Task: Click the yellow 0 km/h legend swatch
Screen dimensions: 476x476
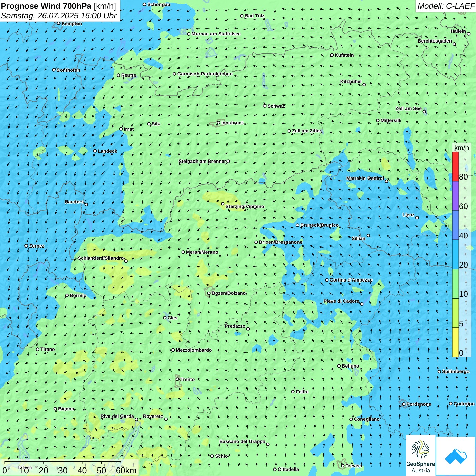Action: (x=455, y=342)
